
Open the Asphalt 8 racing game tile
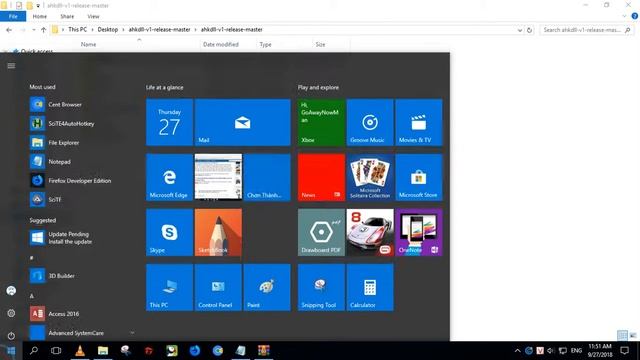(x=370, y=232)
